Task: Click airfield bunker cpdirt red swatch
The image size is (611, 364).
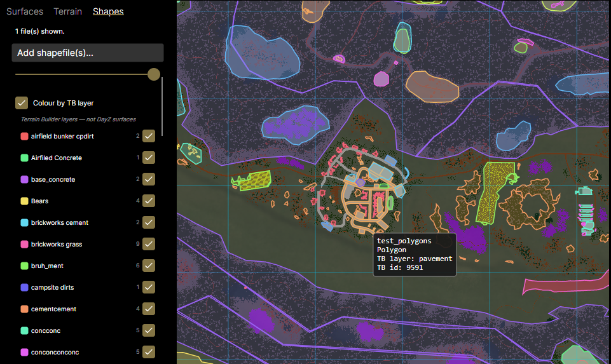Action: pyautogui.click(x=24, y=136)
